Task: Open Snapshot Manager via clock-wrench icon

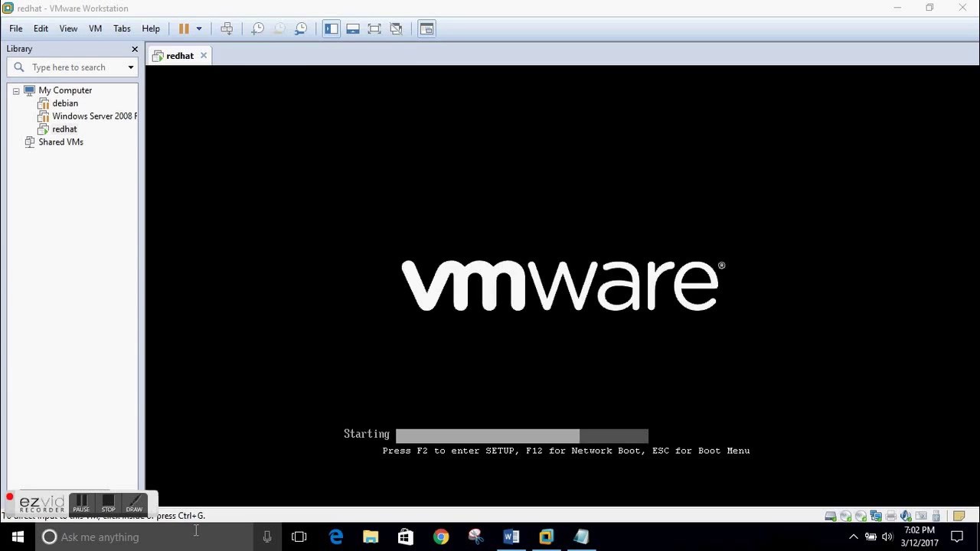Action: click(301, 28)
